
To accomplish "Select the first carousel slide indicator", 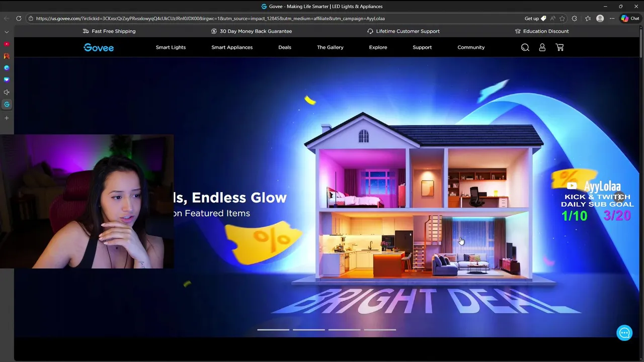I will coord(273,330).
